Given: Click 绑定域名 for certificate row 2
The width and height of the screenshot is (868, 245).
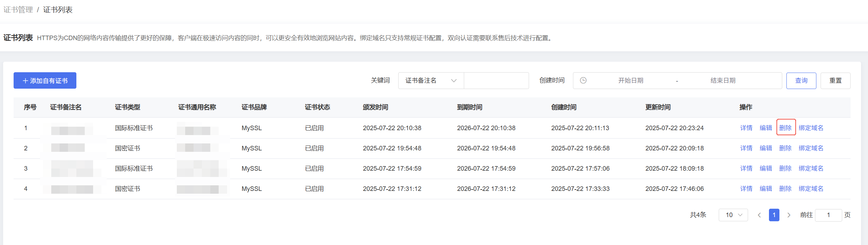Looking at the screenshot, I should click(811, 148).
